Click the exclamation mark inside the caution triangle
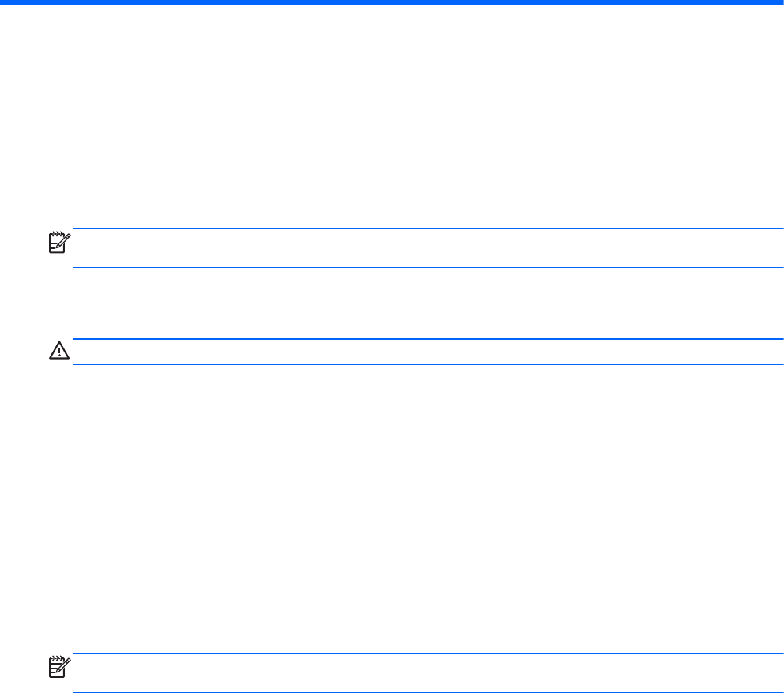This screenshot has height=693, width=784. pos(58,353)
